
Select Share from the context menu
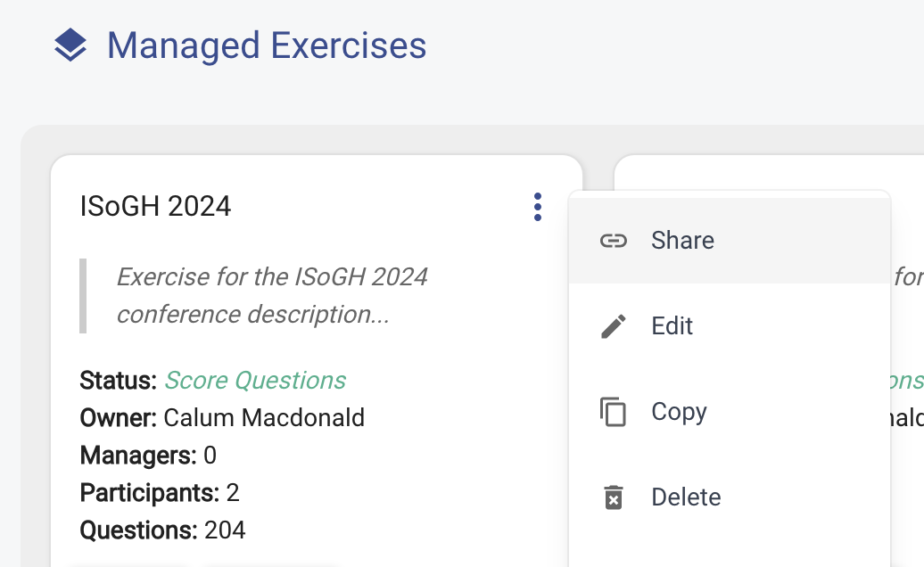tap(730, 240)
